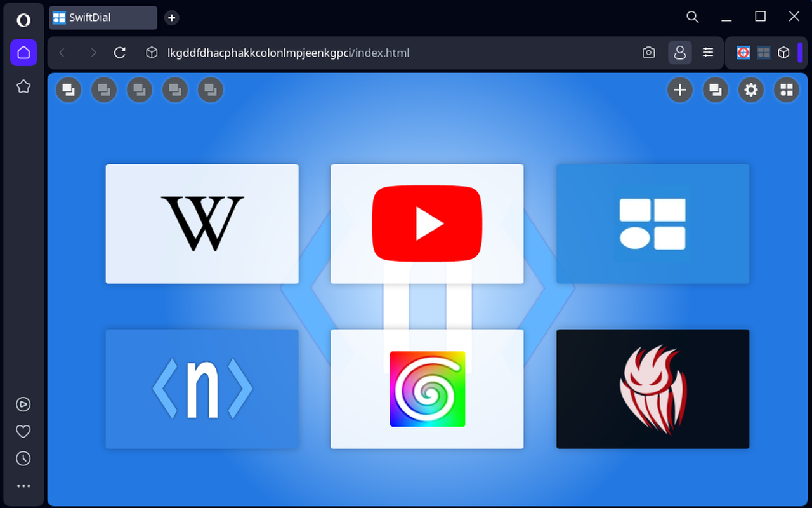Click the search tabs magnifier icon

pyautogui.click(x=693, y=17)
